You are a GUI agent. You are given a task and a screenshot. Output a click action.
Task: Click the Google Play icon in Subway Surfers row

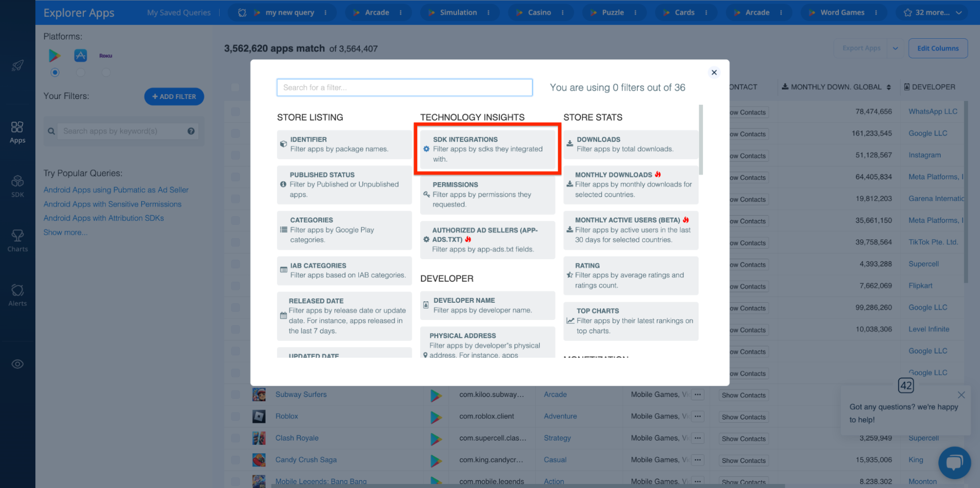coord(436,395)
